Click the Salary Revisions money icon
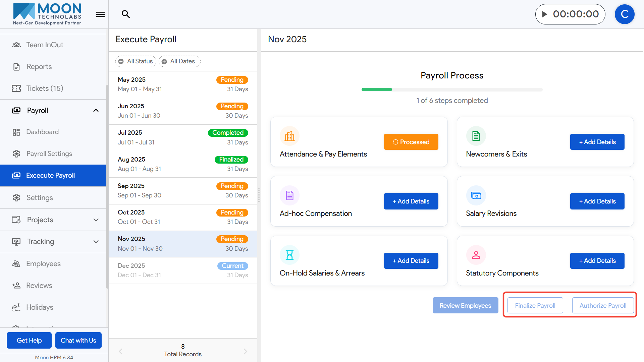The image size is (644, 362). [x=476, y=195]
